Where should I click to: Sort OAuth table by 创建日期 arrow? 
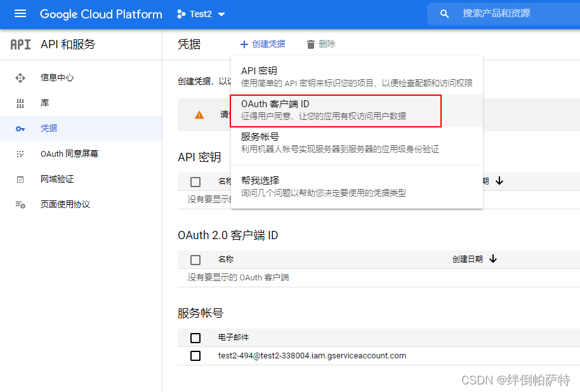(x=493, y=259)
